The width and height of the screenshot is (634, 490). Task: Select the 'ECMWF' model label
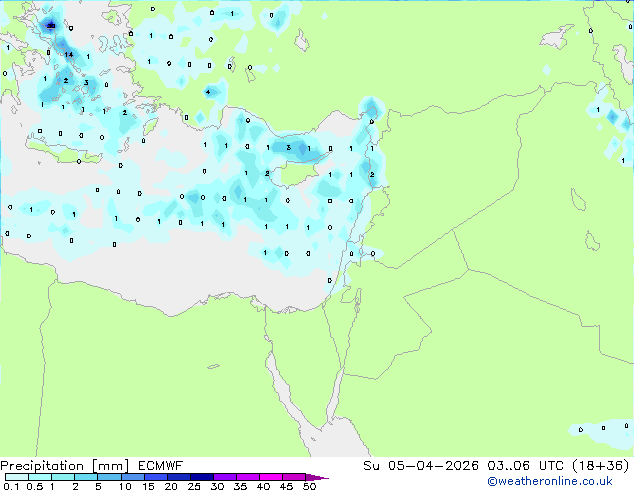[x=161, y=466]
